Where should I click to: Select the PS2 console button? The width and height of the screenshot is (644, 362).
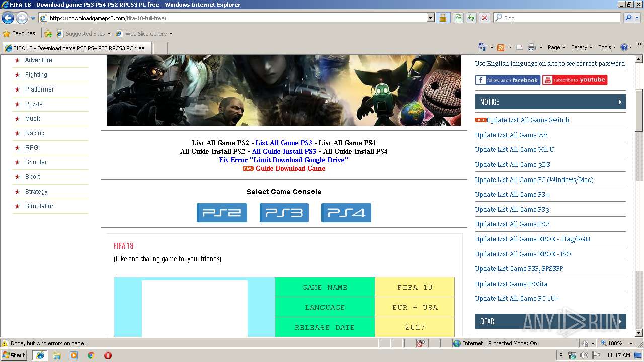[222, 213]
